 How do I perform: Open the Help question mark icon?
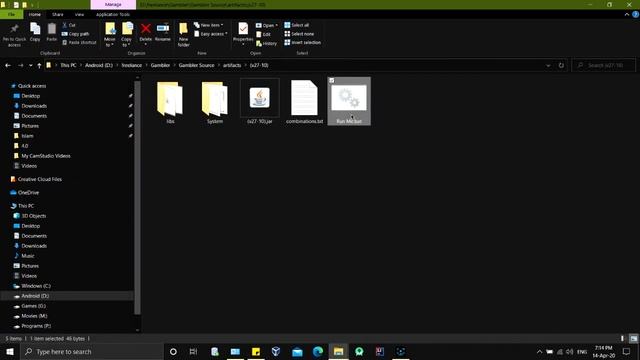(x=636, y=14)
